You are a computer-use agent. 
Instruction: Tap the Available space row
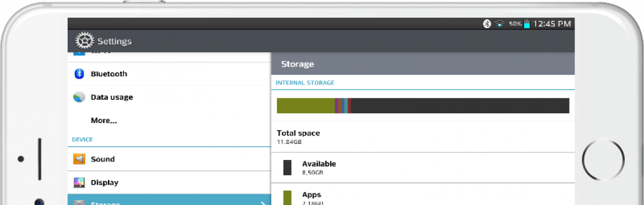point(423,168)
